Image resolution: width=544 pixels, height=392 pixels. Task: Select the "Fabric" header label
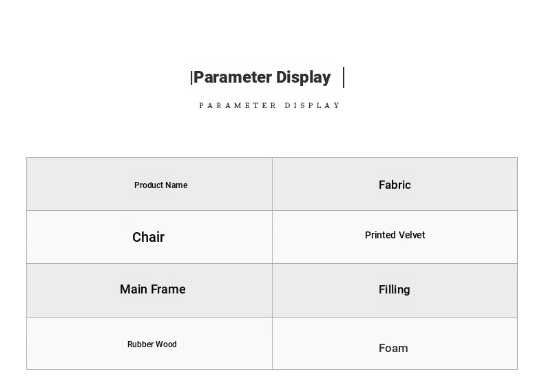[395, 185]
